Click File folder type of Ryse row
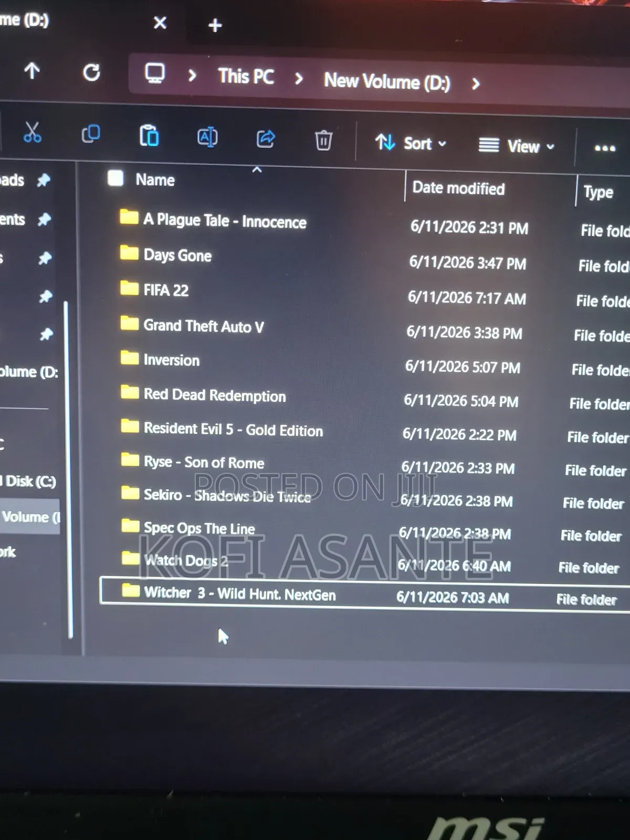This screenshot has width=630, height=840. click(x=596, y=470)
